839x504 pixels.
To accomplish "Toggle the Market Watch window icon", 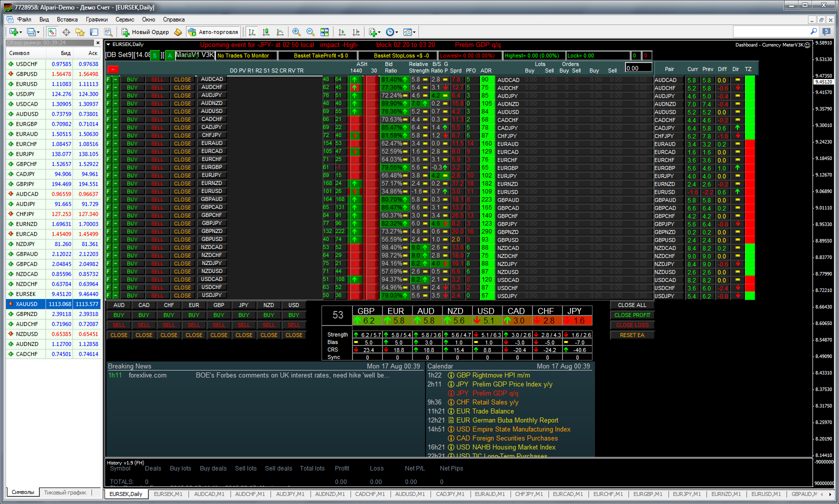I will 52,32.
